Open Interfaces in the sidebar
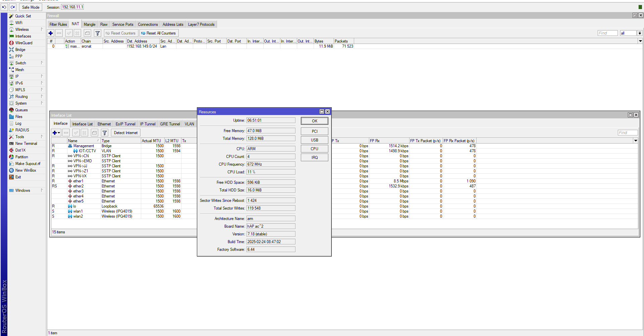The height and width of the screenshot is (336, 644). point(23,36)
